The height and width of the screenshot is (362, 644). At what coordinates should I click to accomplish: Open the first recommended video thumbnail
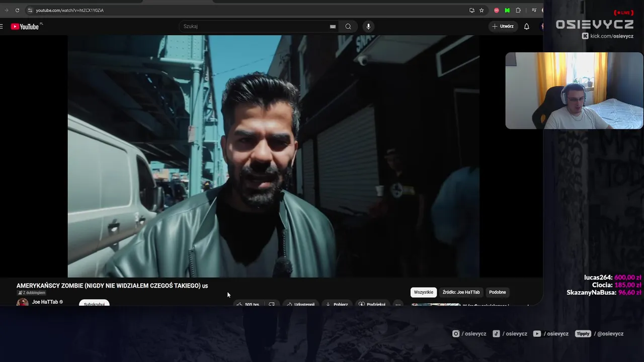pyautogui.click(x=436, y=304)
